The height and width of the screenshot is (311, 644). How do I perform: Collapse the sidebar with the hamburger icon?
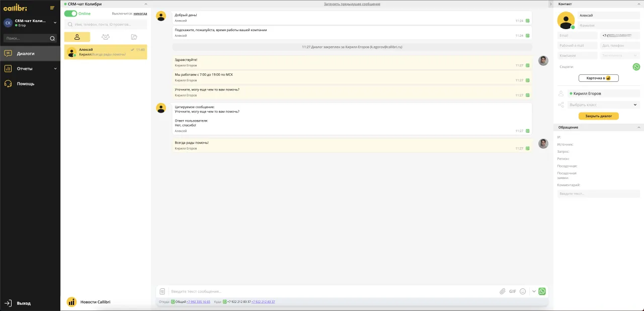(52, 8)
